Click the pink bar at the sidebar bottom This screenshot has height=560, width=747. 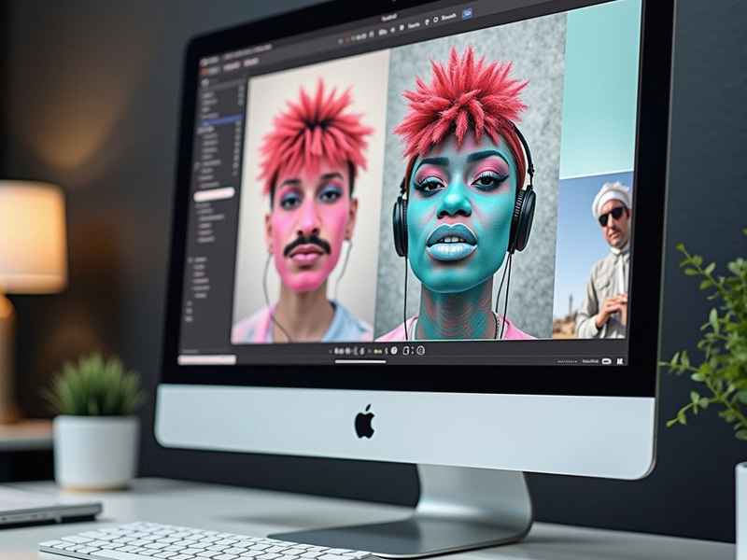pos(206,359)
